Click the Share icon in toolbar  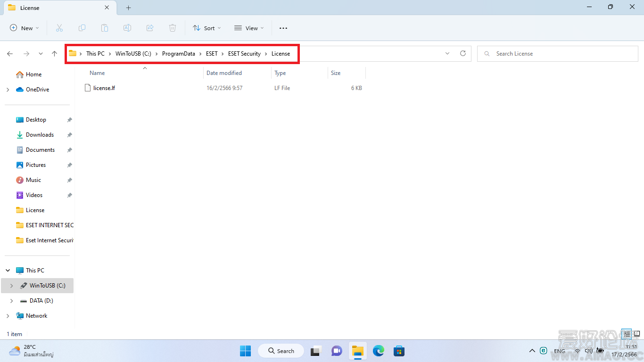coord(150,28)
